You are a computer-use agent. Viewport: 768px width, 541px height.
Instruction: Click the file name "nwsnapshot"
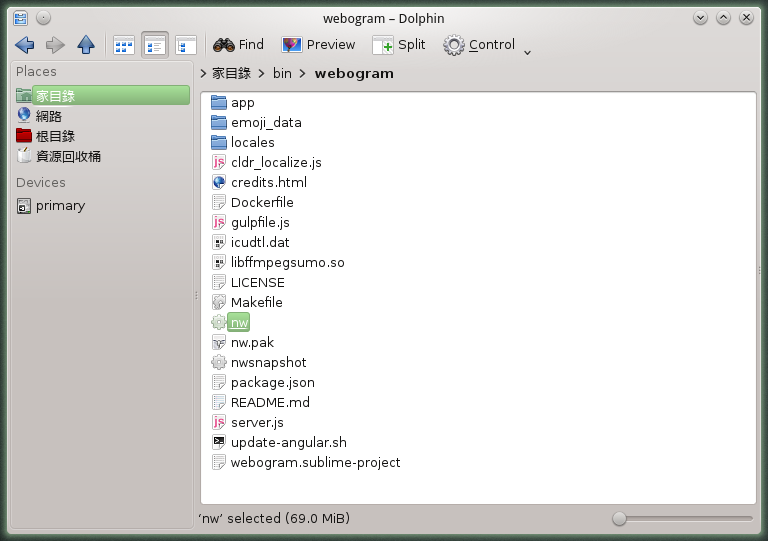point(268,362)
